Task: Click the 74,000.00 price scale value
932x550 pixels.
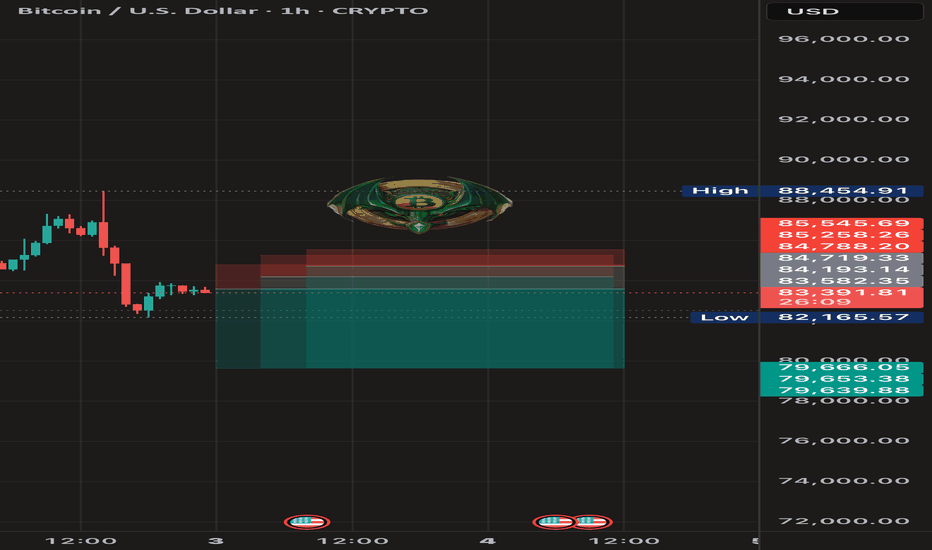Action: pos(844,481)
